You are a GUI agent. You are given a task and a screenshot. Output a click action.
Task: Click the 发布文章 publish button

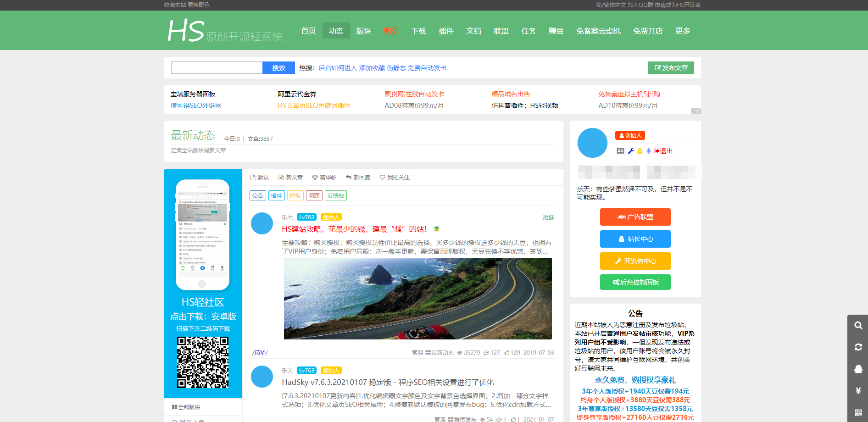671,67
